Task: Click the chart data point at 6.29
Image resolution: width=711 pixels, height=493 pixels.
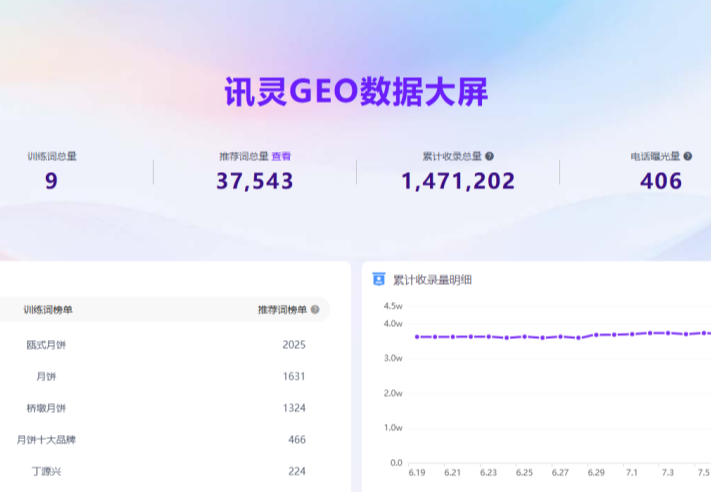Action: [x=596, y=335]
